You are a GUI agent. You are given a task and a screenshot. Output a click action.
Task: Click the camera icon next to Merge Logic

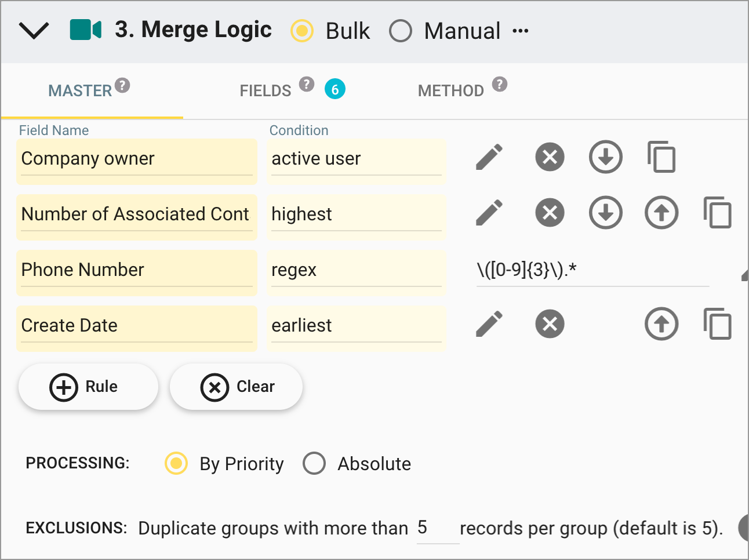point(85,30)
